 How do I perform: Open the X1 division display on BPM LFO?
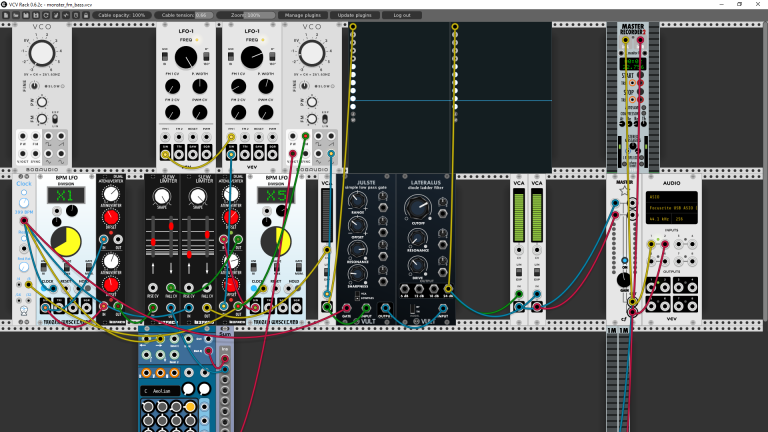[66, 195]
